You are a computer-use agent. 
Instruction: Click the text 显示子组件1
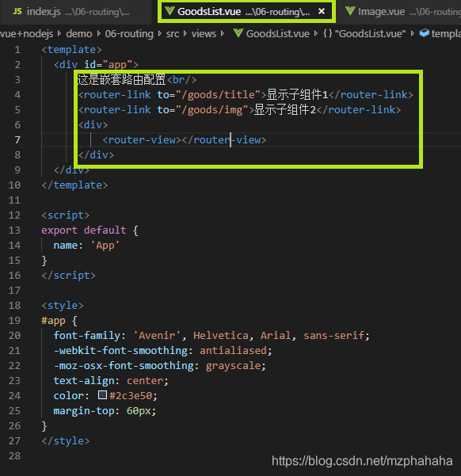coord(297,95)
